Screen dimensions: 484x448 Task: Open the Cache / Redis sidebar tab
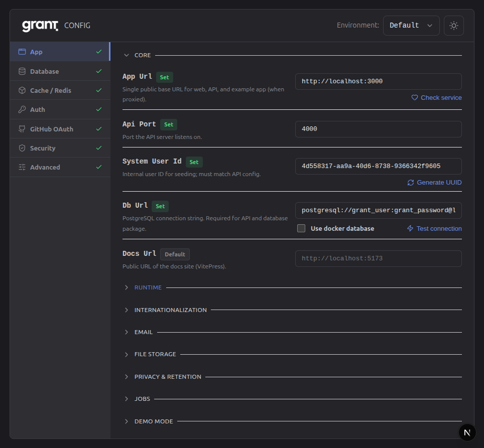[x=60, y=90]
